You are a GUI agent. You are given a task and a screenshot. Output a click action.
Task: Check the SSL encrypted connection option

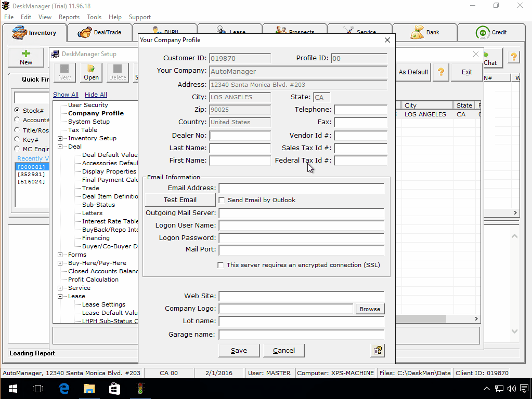[x=221, y=265]
